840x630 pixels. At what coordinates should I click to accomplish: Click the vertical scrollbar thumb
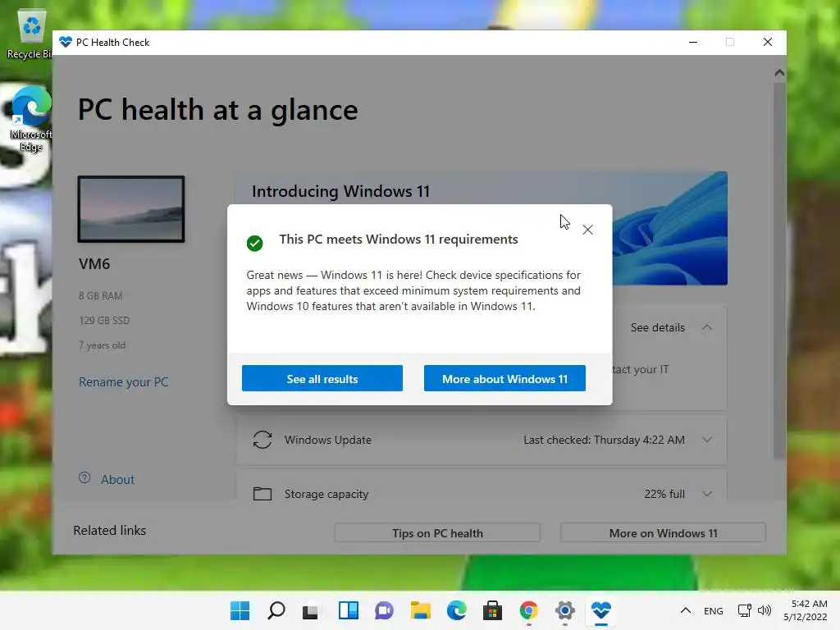(779, 271)
